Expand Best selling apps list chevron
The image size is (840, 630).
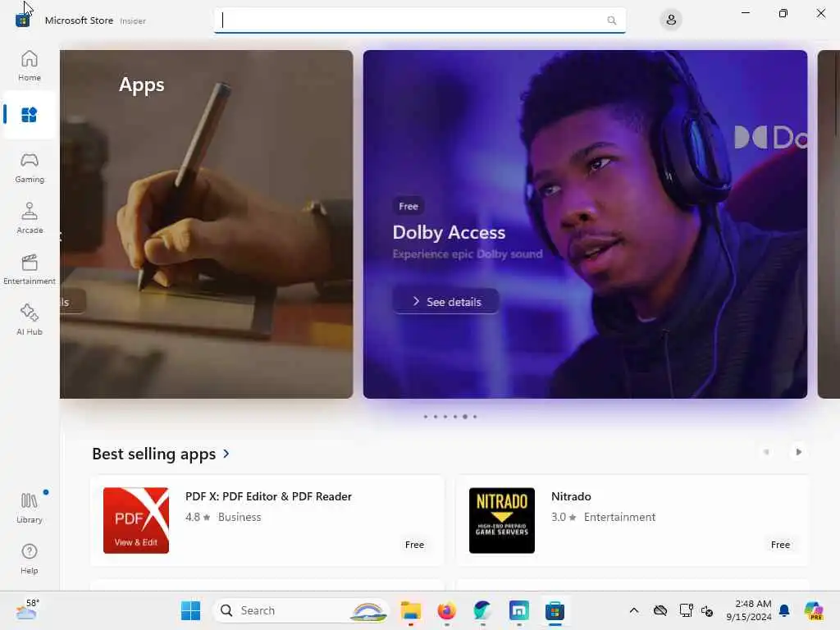tap(226, 454)
